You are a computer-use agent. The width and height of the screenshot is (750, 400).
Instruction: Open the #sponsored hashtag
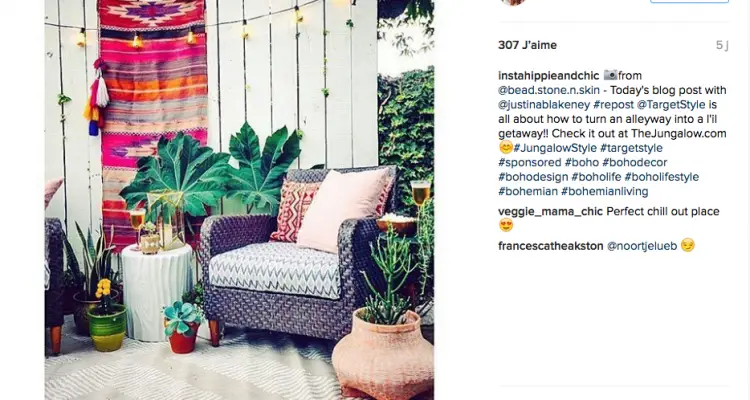tap(529, 162)
